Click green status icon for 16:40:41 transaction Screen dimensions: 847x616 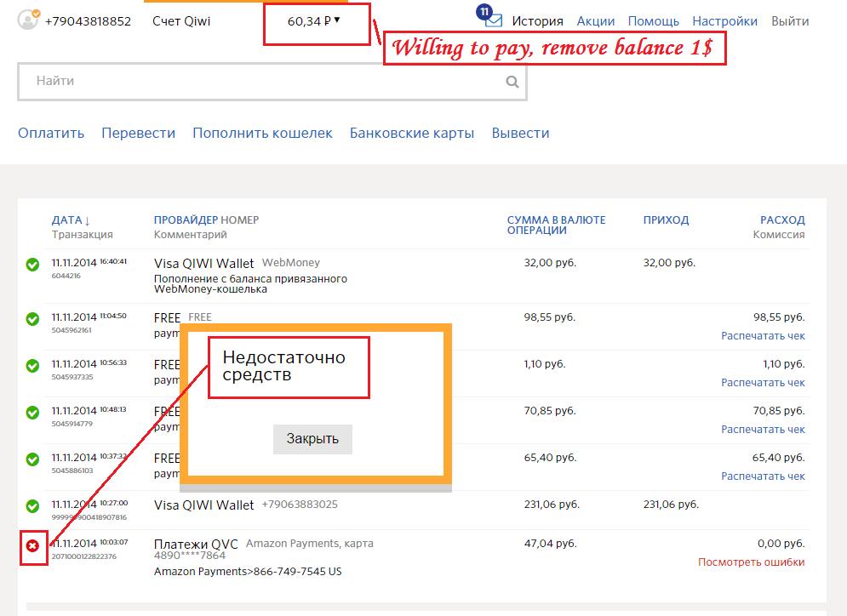pyautogui.click(x=32, y=265)
